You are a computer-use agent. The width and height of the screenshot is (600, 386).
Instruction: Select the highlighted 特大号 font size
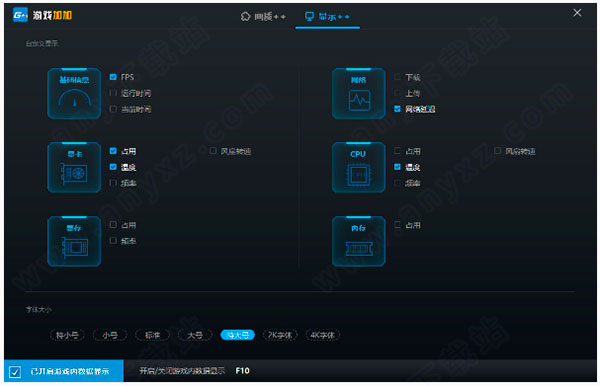click(237, 335)
